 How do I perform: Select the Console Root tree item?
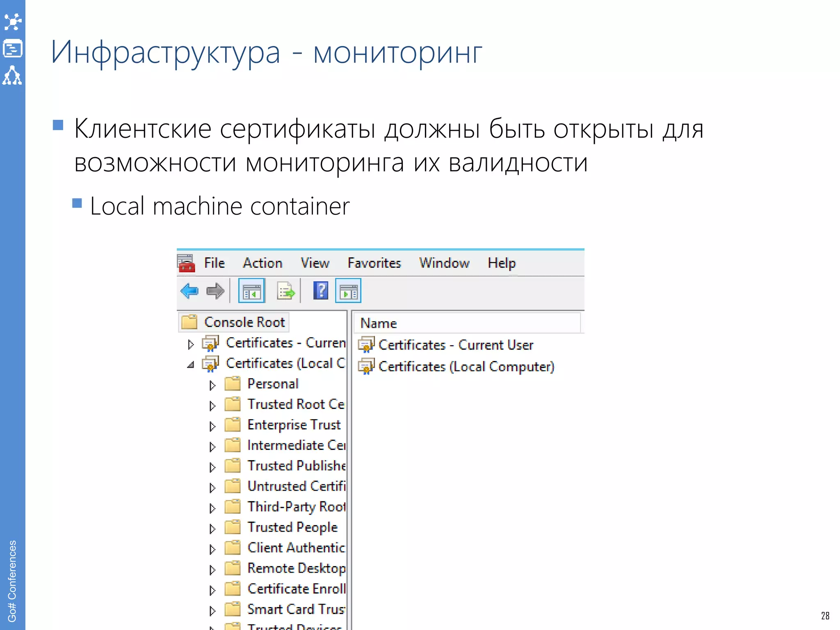[244, 322]
